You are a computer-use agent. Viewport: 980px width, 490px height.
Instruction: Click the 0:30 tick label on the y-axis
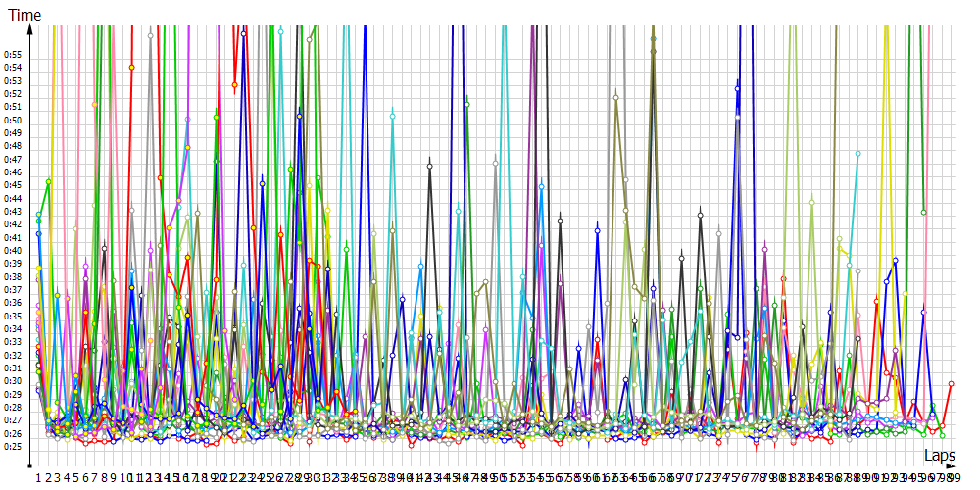tap(13, 381)
